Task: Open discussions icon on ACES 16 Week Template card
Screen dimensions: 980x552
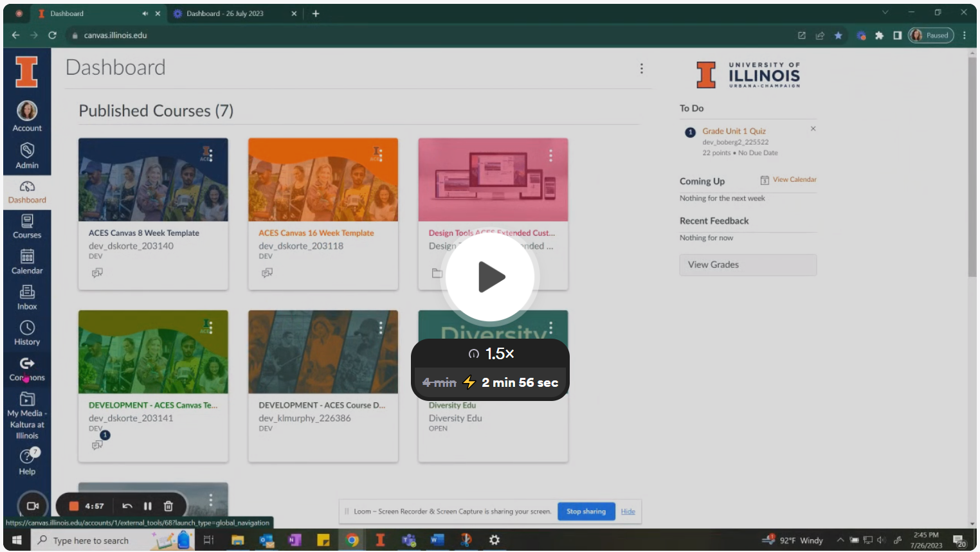Action: pos(267,273)
